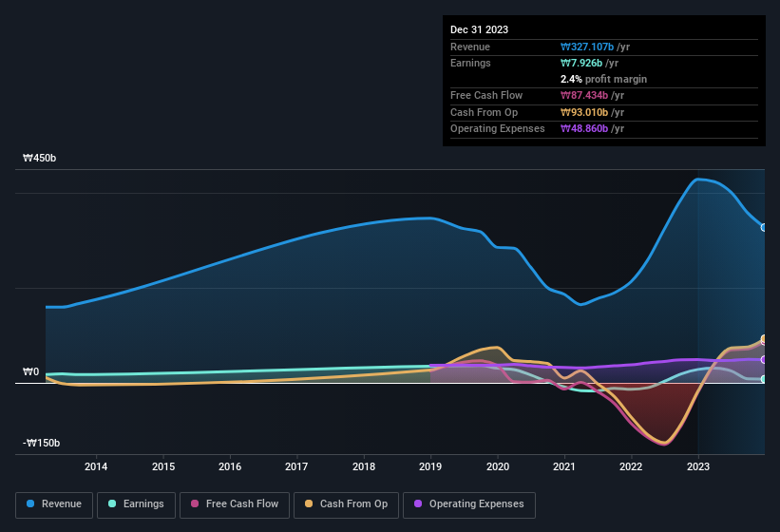Select the purple Operating Expenses end marker
The width and height of the screenshot is (780, 532).
click(764, 359)
